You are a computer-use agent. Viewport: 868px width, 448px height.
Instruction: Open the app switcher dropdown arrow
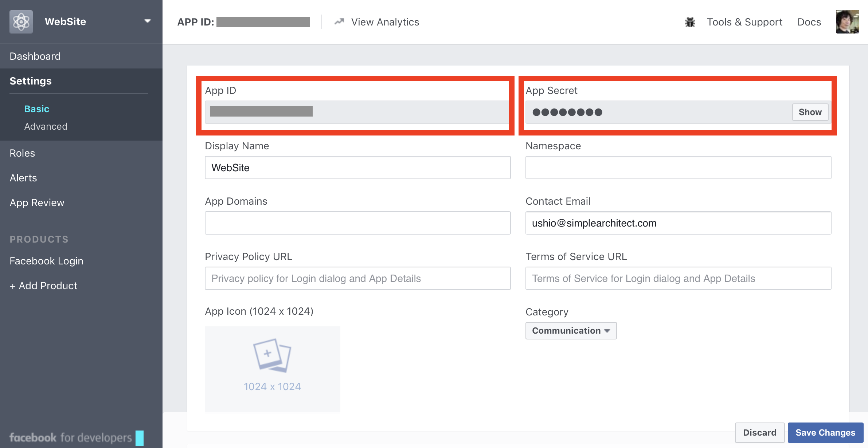pyautogui.click(x=148, y=21)
